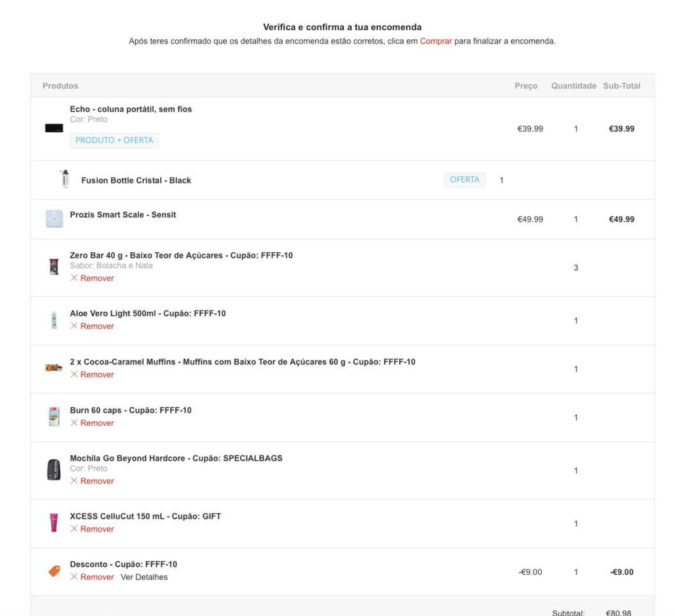676x616 pixels.
Task: Click the Prozis Smart Scale image
Action: point(54,218)
